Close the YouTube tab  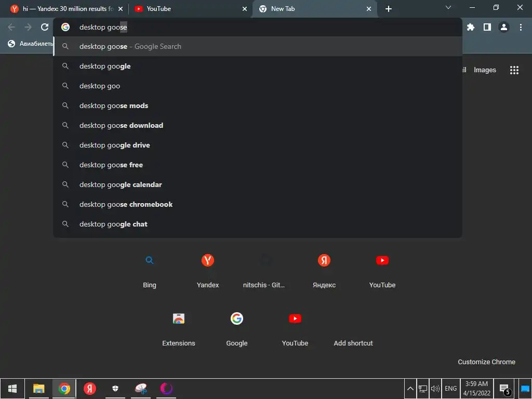click(x=244, y=9)
